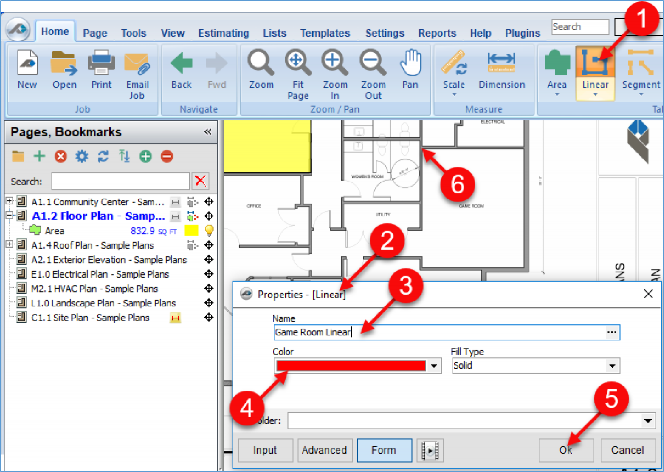Click the Zoom In icon
Screen dimensions: 664x472
335,63
